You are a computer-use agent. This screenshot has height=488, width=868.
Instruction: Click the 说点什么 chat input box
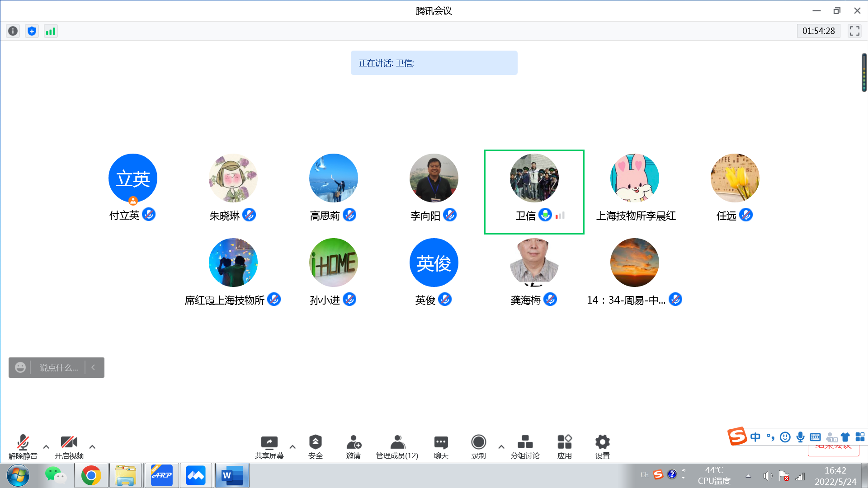coord(59,368)
